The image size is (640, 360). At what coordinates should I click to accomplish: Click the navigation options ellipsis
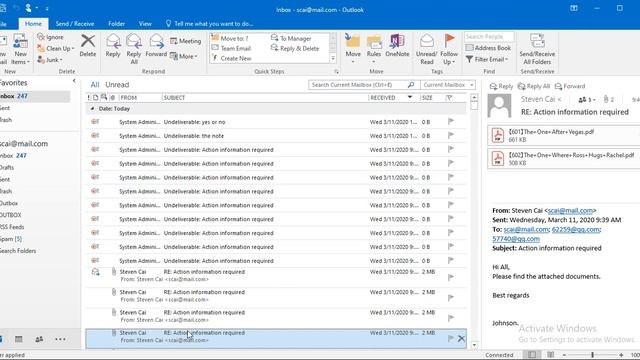(60, 339)
